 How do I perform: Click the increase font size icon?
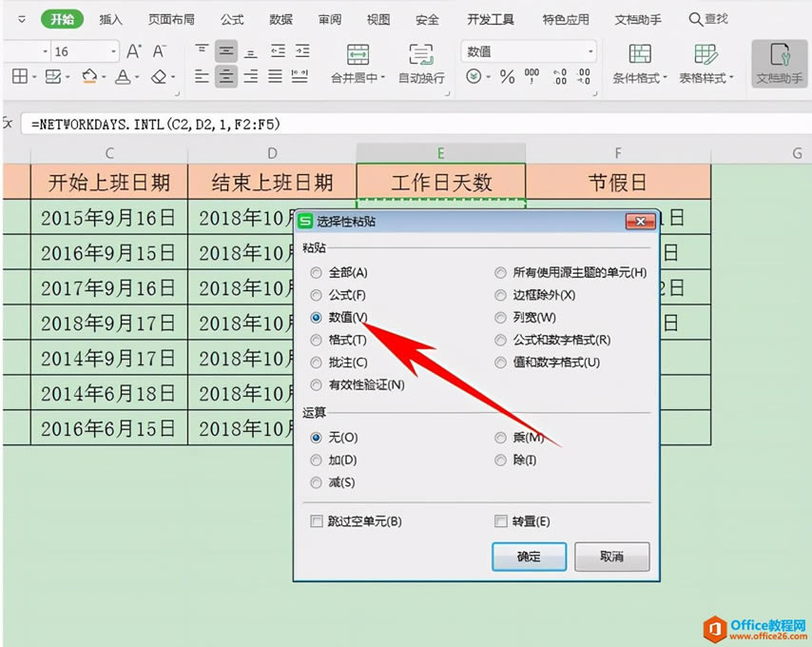pos(134,50)
